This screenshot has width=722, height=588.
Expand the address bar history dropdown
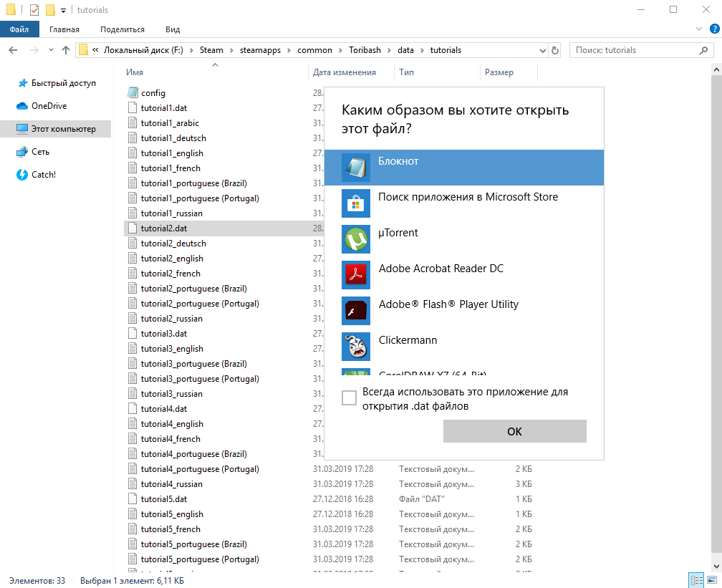pyautogui.click(x=542, y=50)
